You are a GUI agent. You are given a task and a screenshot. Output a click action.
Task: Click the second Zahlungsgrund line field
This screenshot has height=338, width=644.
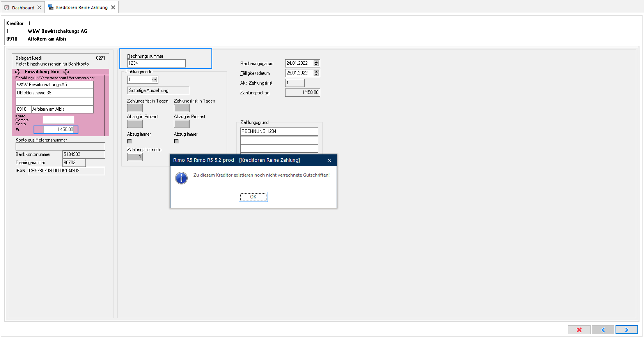[x=279, y=140]
